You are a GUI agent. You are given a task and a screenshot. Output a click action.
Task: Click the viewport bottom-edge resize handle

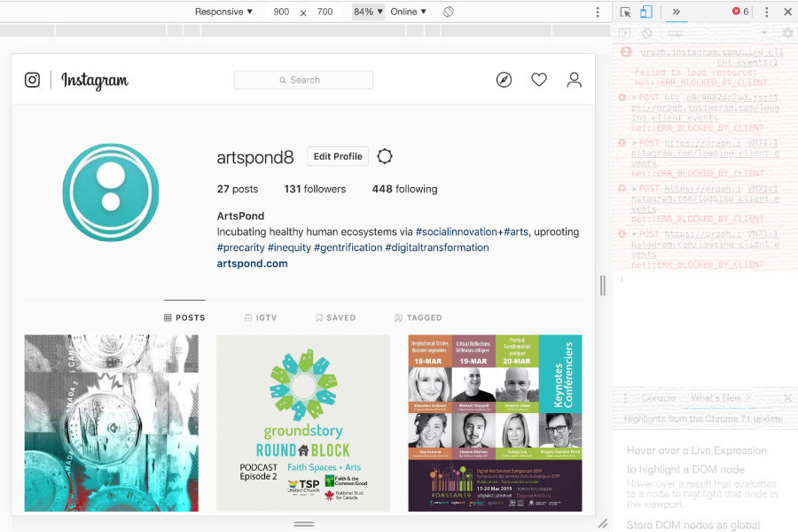pos(304,523)
